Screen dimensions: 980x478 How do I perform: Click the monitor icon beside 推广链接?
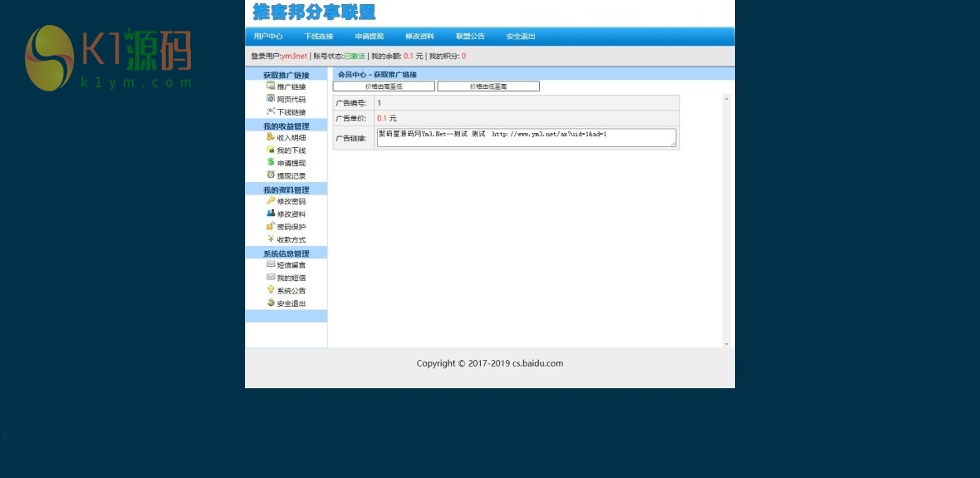pos(271,86)
